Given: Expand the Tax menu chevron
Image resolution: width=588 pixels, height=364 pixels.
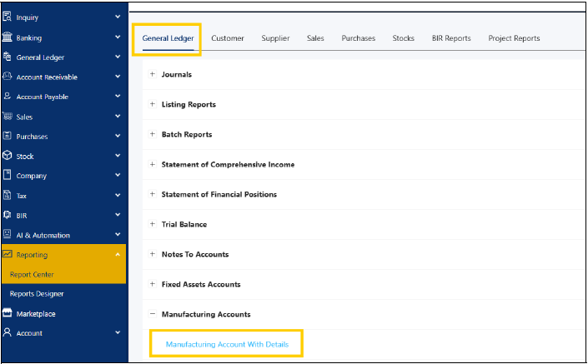Looking at the screenshot, I should click(x=118, y=195).
